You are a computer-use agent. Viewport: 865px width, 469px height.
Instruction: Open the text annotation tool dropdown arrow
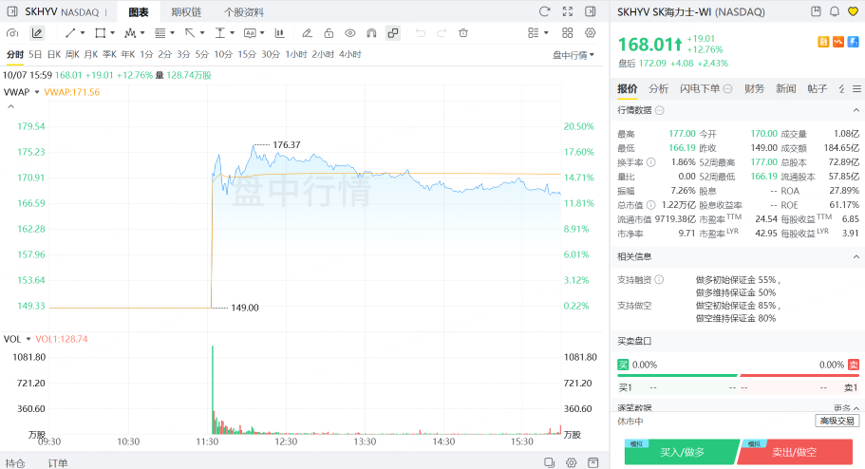pos(262,33)
